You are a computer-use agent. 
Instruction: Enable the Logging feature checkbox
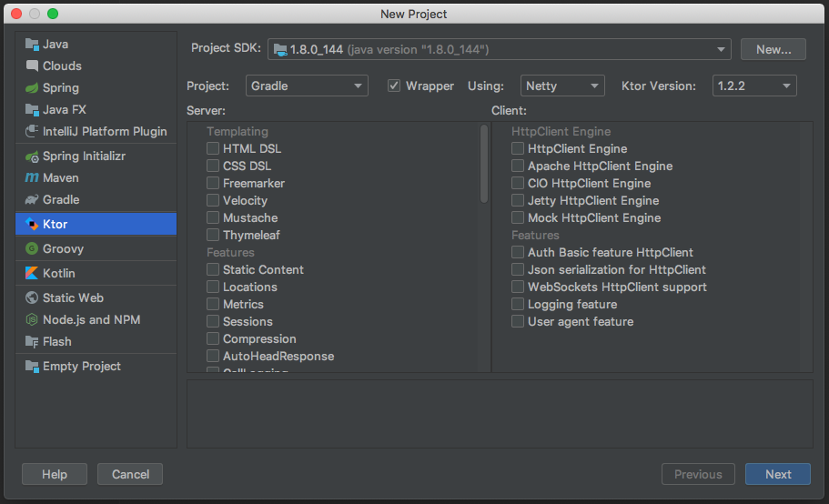tap(518, 304)
